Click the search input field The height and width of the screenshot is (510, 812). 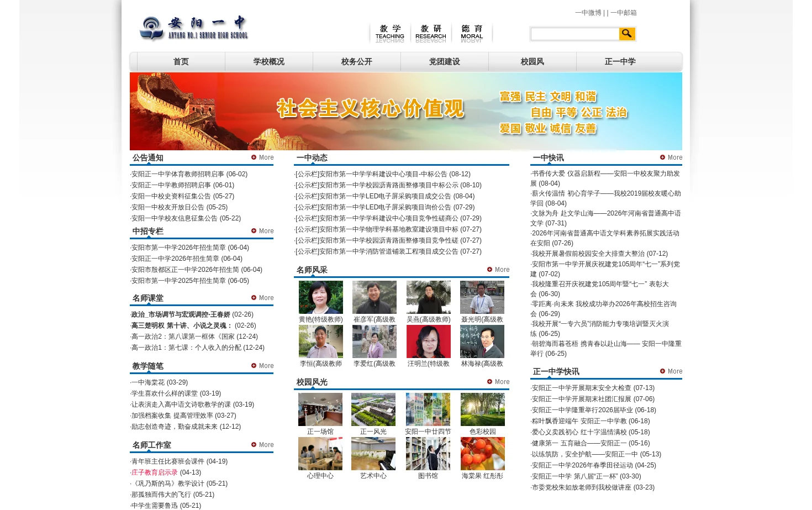574,34
